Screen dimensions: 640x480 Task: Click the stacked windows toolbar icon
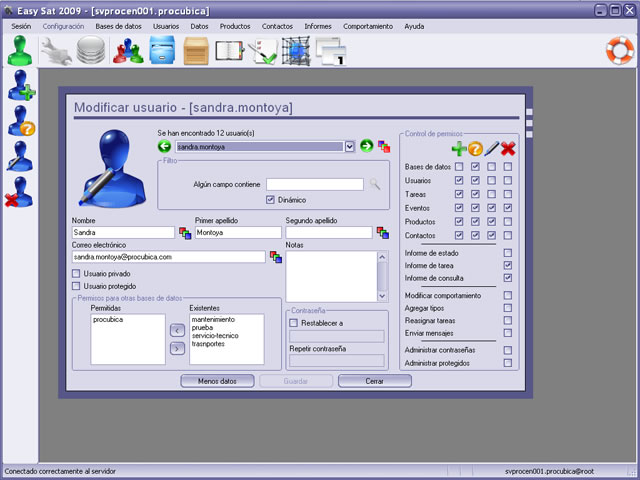pyautogui.click(x=331, y=51)
